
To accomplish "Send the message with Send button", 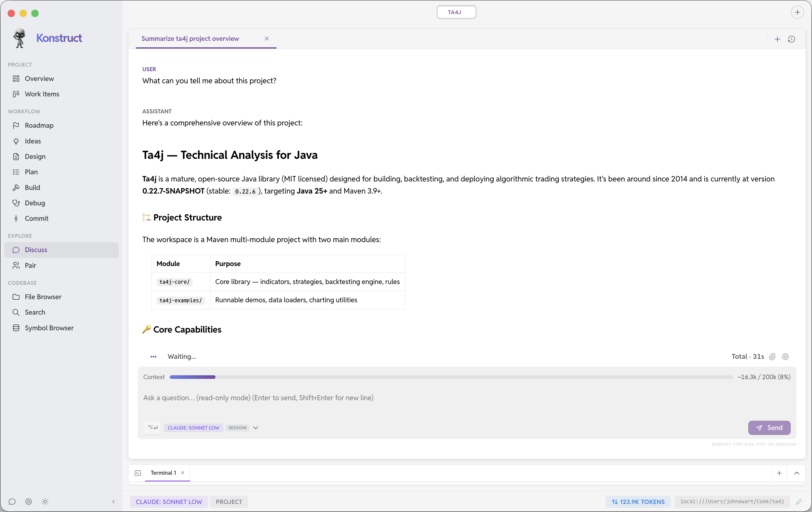I will click(x=769, y=428).
